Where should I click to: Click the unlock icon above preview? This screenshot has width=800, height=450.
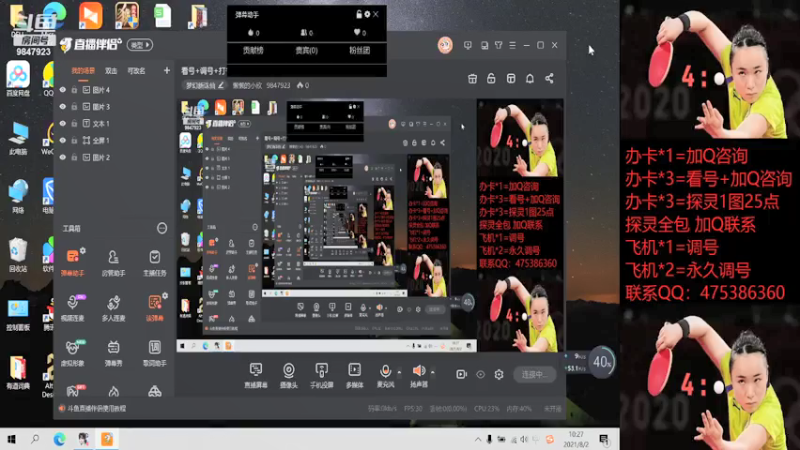pyautogui.click(x=491, y=79)
